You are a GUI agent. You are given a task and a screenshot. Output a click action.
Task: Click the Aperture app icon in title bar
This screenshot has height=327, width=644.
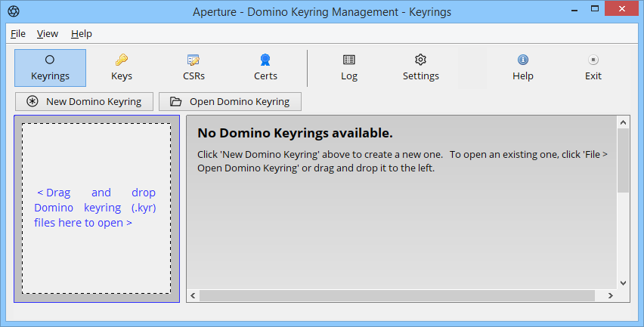coord(14,11)
